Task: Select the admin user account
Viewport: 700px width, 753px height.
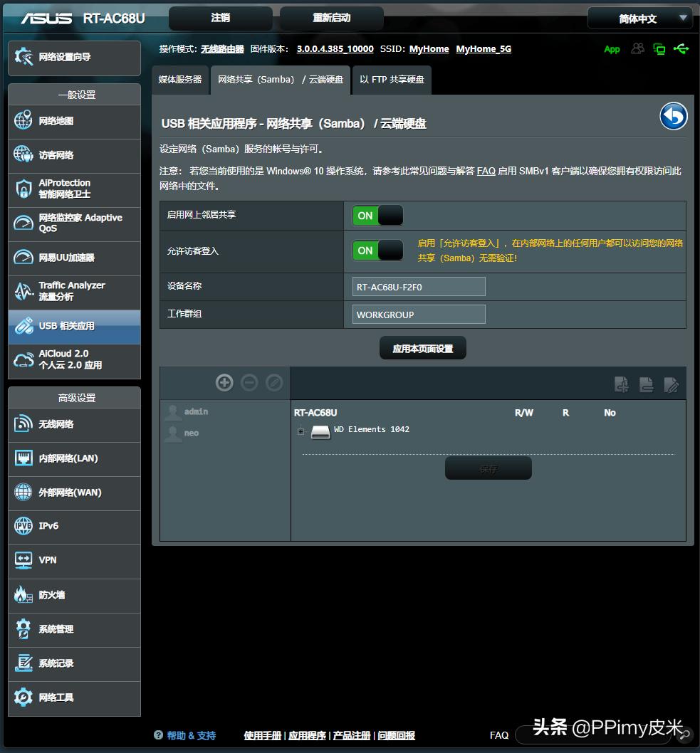Action: click(x=195, y=411)
